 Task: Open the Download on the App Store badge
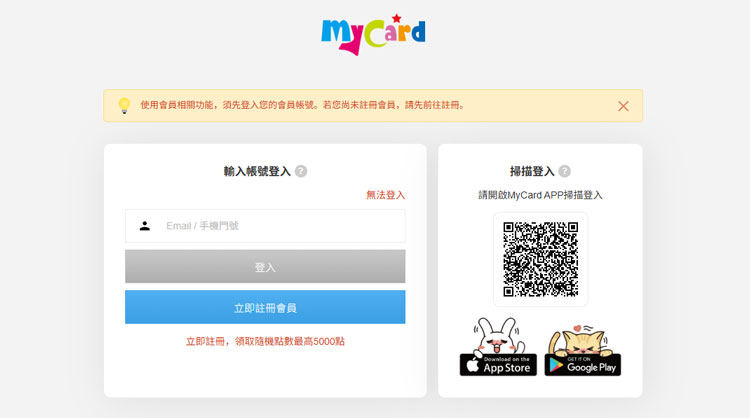tap(498, 364)
